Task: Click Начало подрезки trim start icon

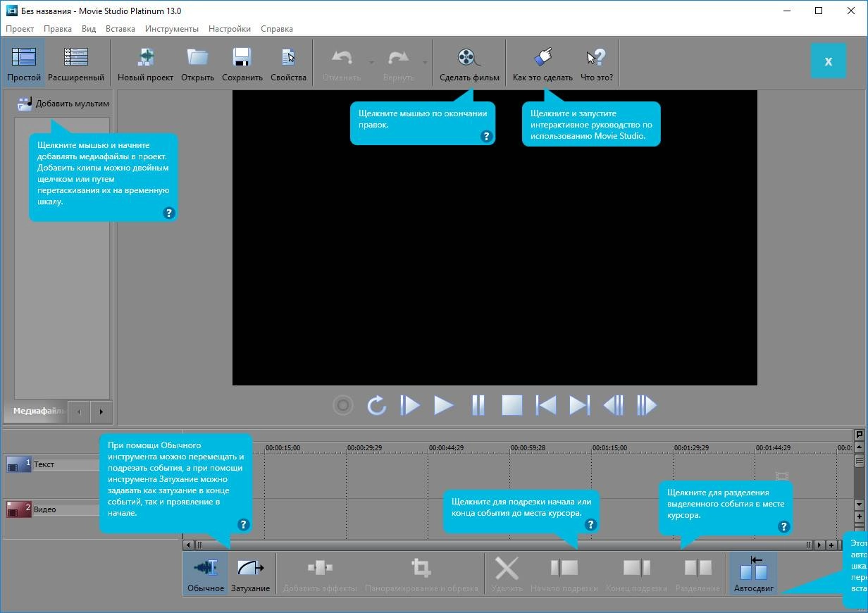Action: tap(564, 567)
